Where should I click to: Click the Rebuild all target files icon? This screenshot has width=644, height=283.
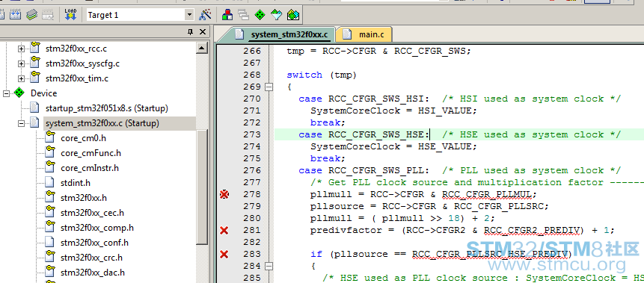(x=15, y=15)
